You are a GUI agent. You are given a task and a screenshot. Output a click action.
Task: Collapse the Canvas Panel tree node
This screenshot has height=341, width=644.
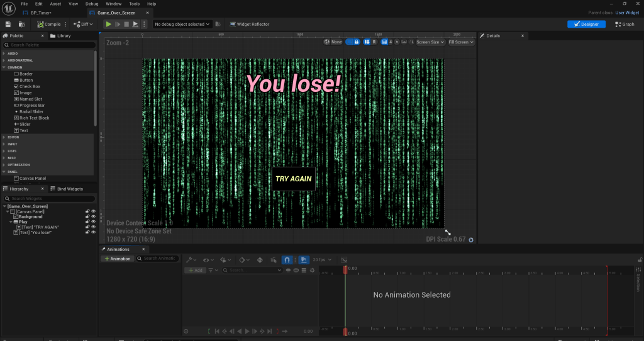(8, 211)
